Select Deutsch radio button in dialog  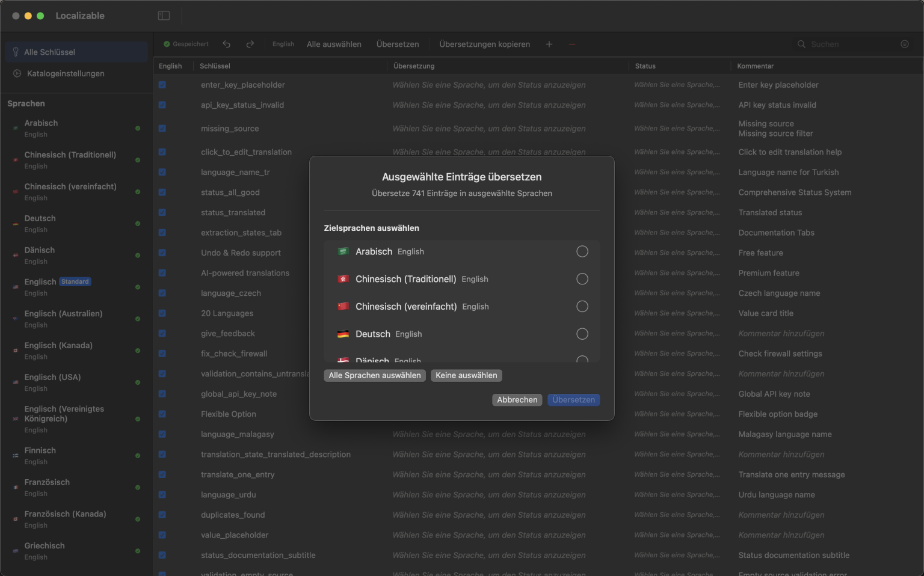(582, 334)
